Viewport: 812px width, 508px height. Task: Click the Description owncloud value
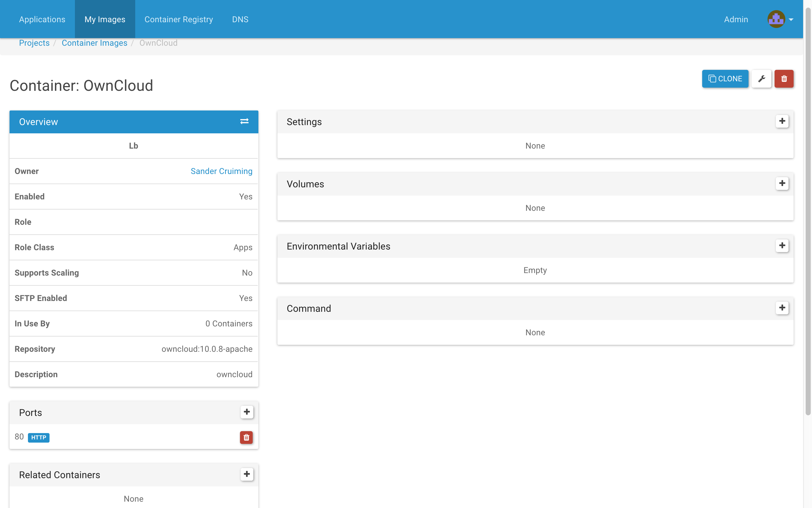[234, 374]
